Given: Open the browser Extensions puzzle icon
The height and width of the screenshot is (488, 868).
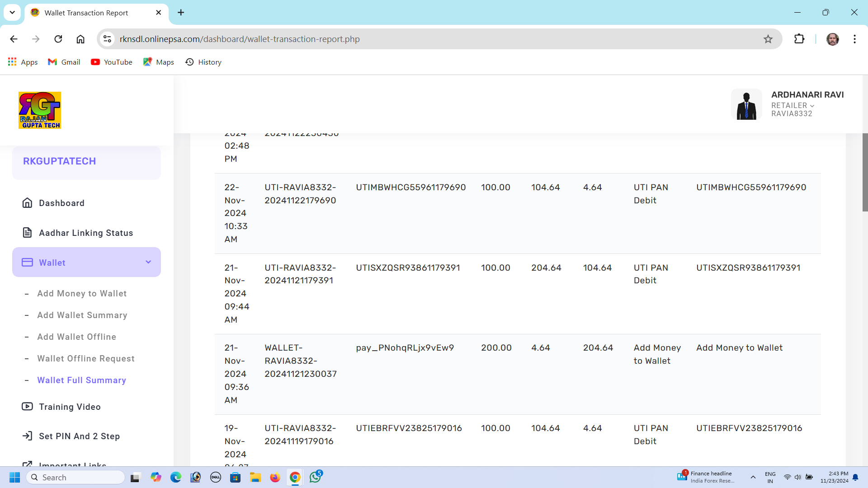Looking at the screenshot, I should [799, 39].
